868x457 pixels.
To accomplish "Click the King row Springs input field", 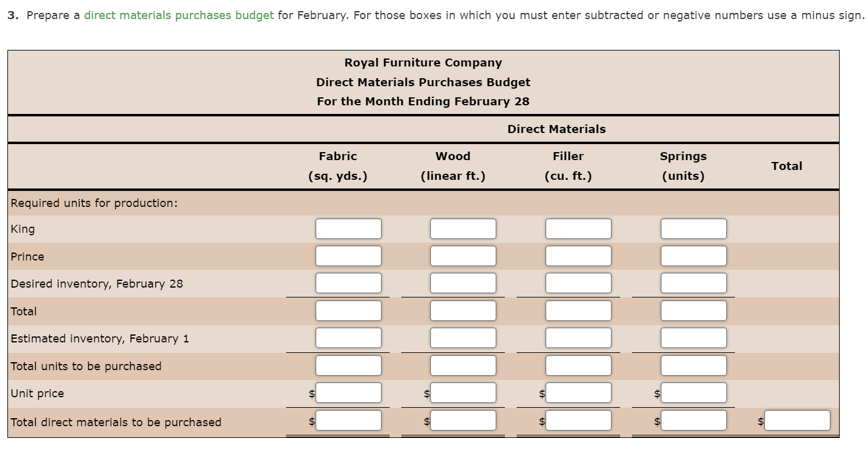I will [x=693, y=228].
